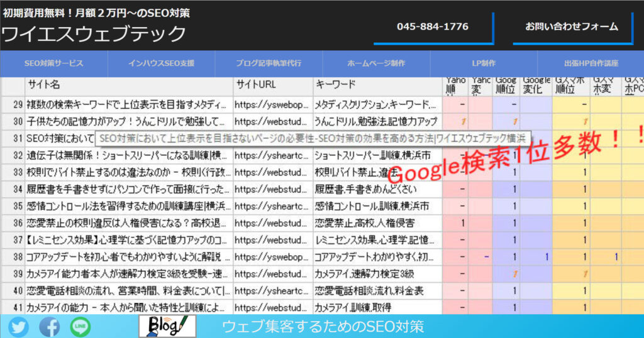Open the LINE share icon
Viewport: 644px width, 338px height.
click(x=80, y=327)
